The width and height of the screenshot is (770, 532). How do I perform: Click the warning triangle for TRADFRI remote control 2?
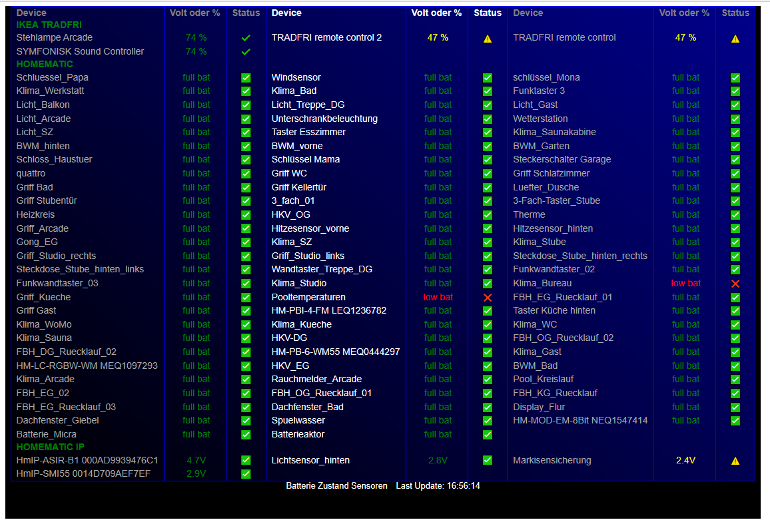487,39
